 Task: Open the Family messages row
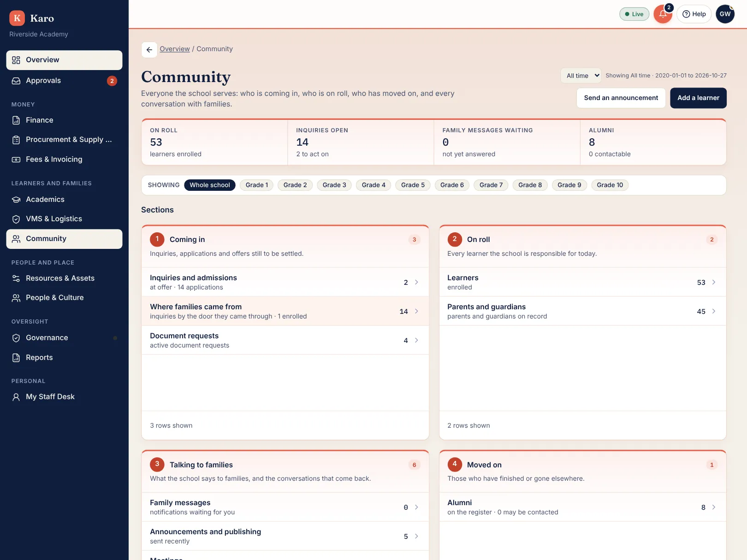tap(285, 507)
